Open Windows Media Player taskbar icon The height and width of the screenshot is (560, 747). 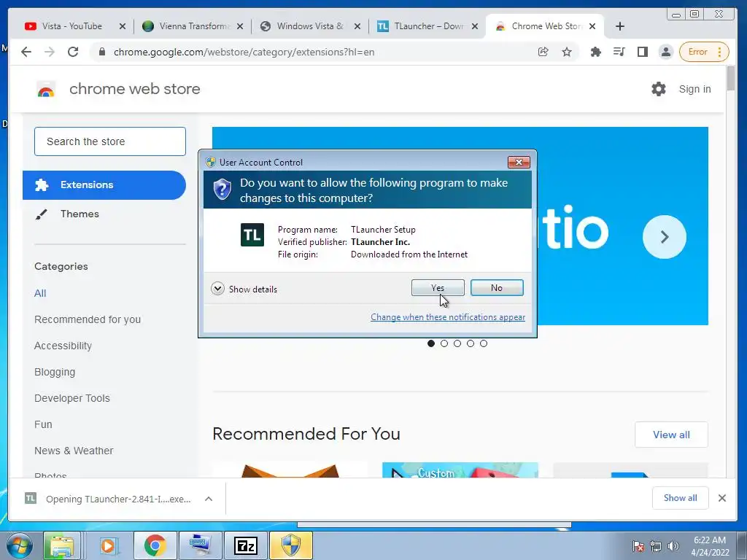pyautogui.click(x=108, y=545)
